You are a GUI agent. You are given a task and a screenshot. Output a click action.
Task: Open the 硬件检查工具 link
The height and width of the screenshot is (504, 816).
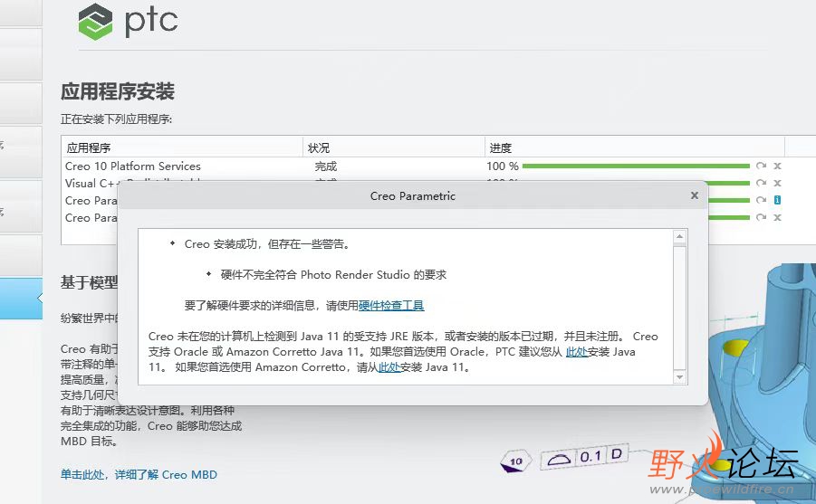click(x=391, y=305)
